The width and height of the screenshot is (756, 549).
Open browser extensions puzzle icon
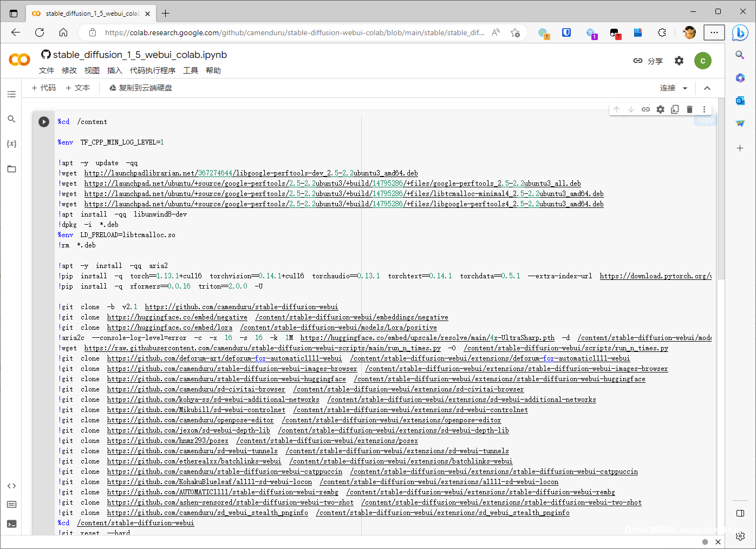pyautogui.click(x=662, y=32)
